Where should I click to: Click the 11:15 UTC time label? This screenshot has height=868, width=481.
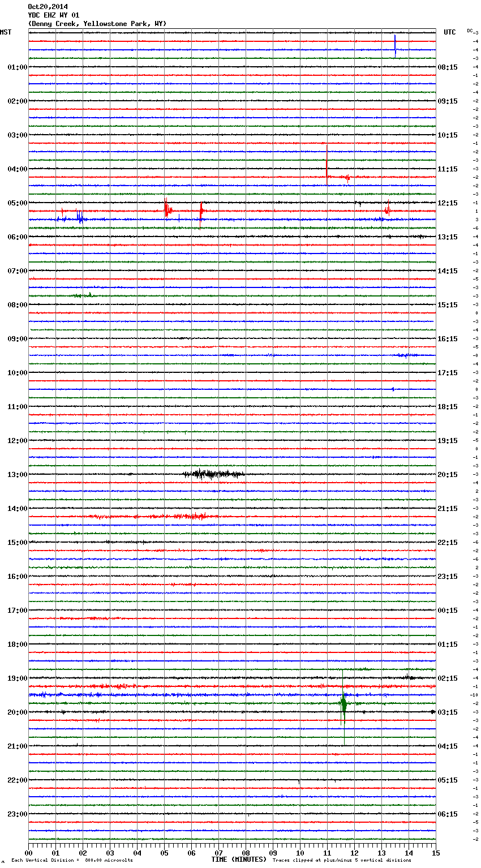click(448, 169)
